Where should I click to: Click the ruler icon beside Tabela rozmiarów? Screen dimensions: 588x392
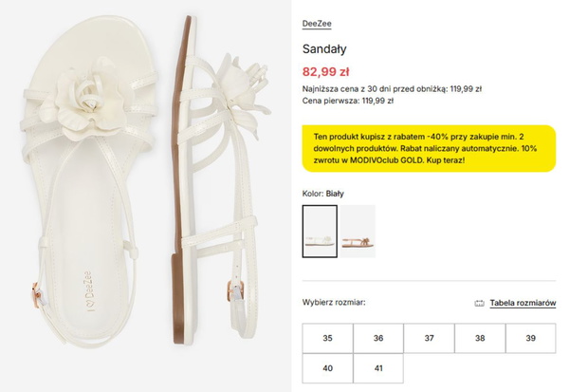pyautogui.click(x=479, y=303)
